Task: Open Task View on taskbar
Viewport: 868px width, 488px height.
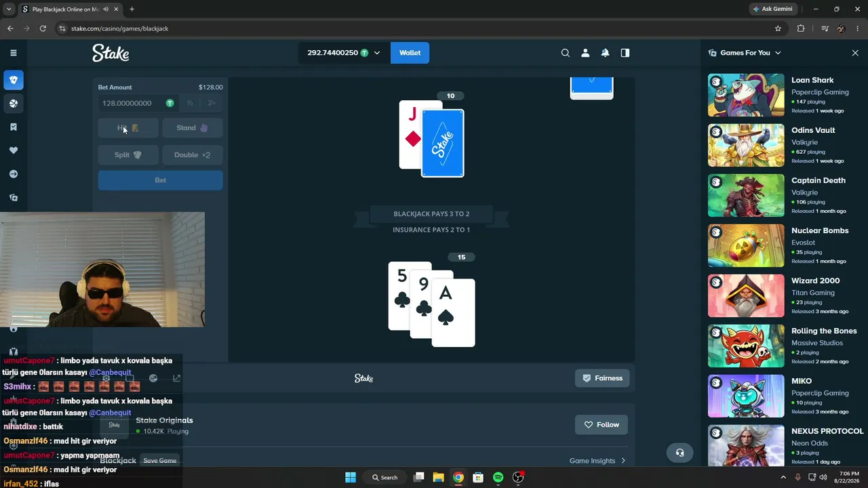Action: pyautogui.click(x=418, y=477)
